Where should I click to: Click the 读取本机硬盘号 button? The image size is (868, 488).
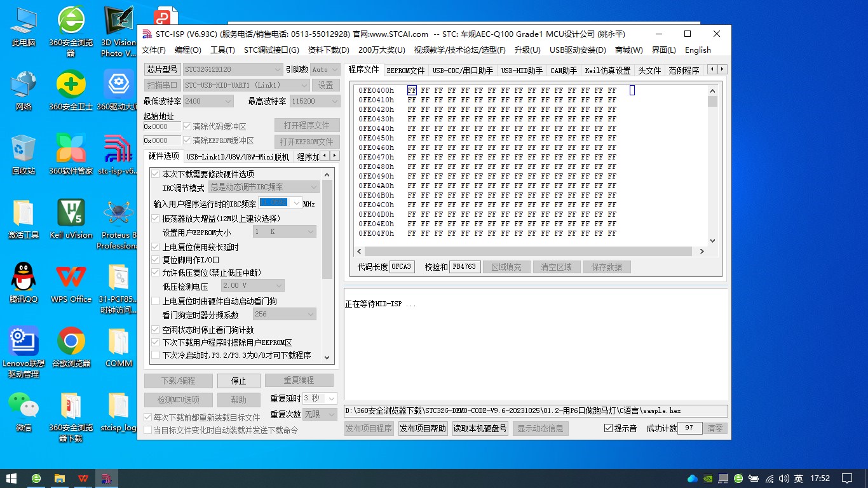click(480, 428)
